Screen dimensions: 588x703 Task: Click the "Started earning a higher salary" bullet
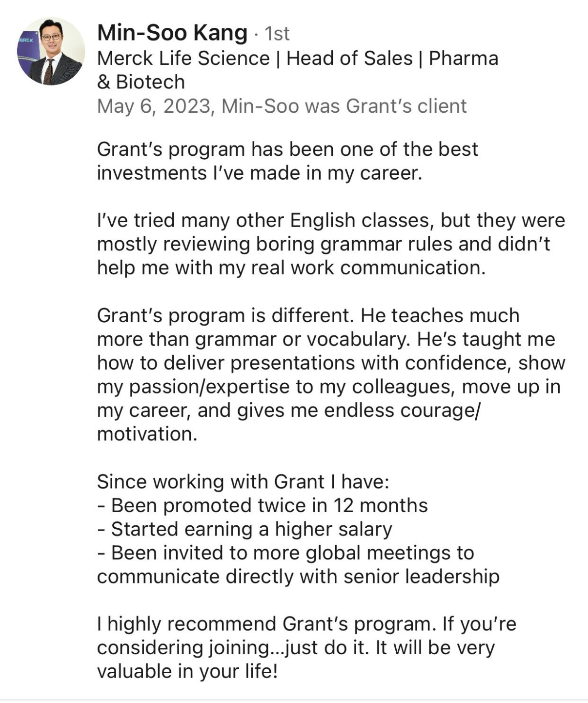click(x=244, y=529)
